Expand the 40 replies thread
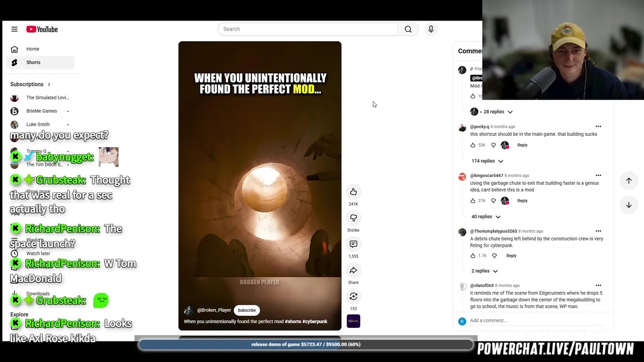This screenshot has width=644, height=362. coord(486,217)
